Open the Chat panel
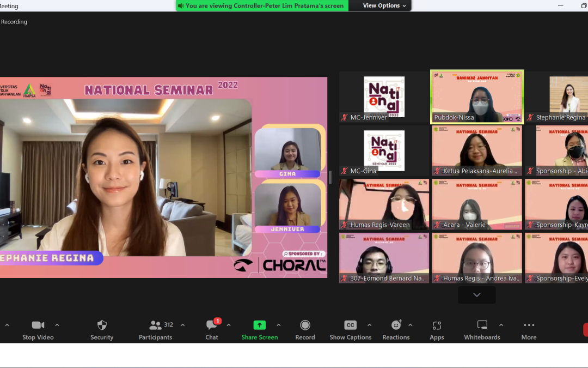 tap(211, 325)
